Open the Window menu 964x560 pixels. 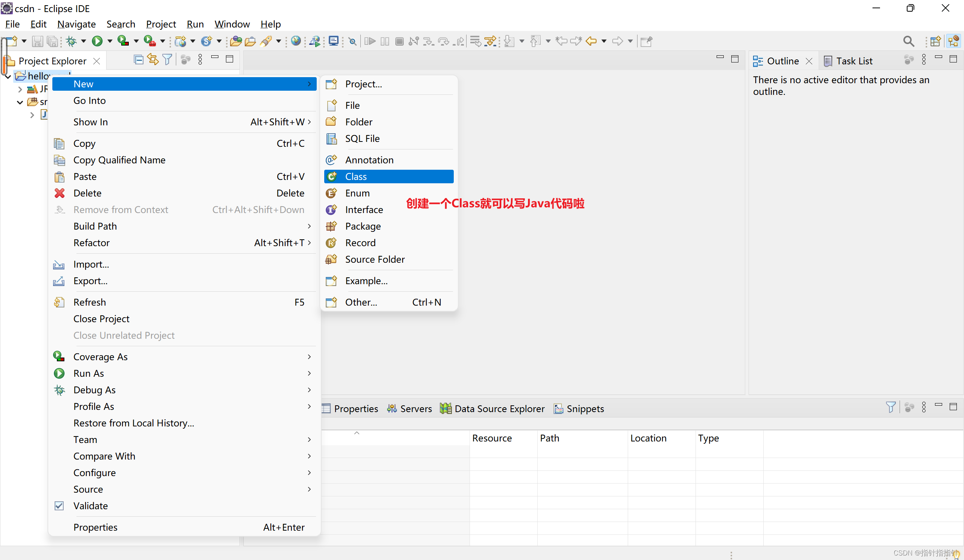232,24
